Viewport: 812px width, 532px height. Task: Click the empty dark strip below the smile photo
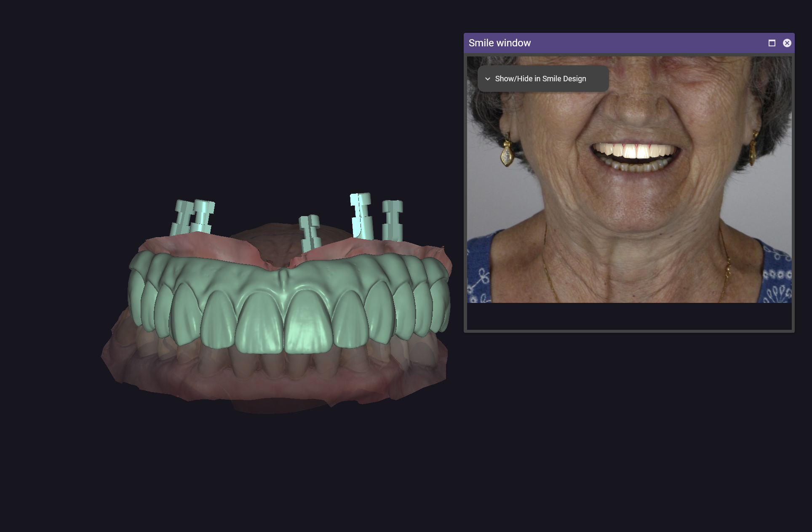(629, 316)
